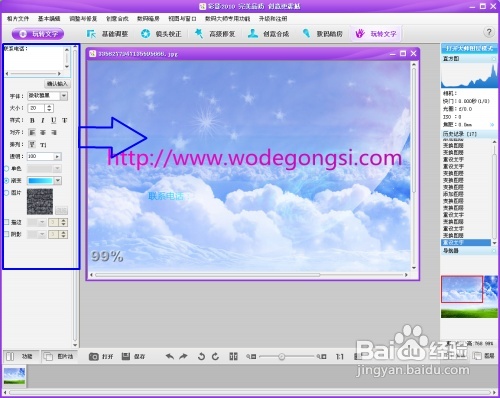Toggle Underline text style

[53, 120]
